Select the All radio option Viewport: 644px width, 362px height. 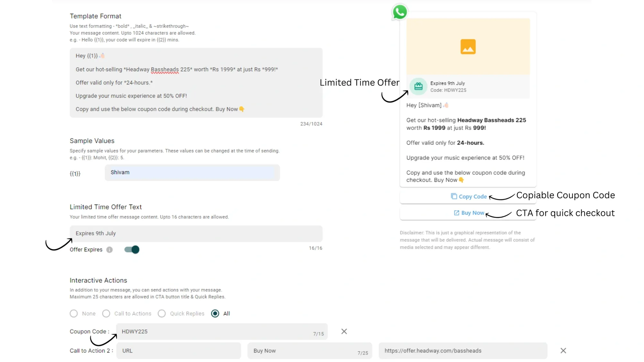(215, 313)
